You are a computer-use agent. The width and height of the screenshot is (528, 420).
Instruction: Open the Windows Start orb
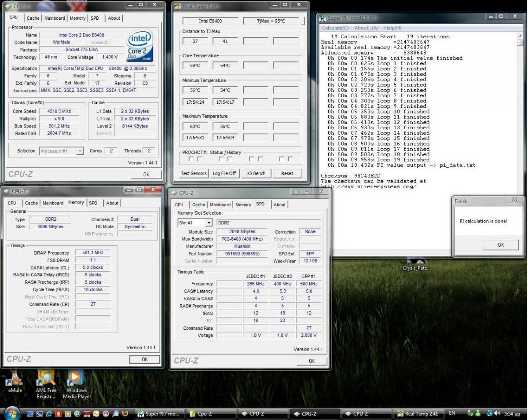click(11, 414)
